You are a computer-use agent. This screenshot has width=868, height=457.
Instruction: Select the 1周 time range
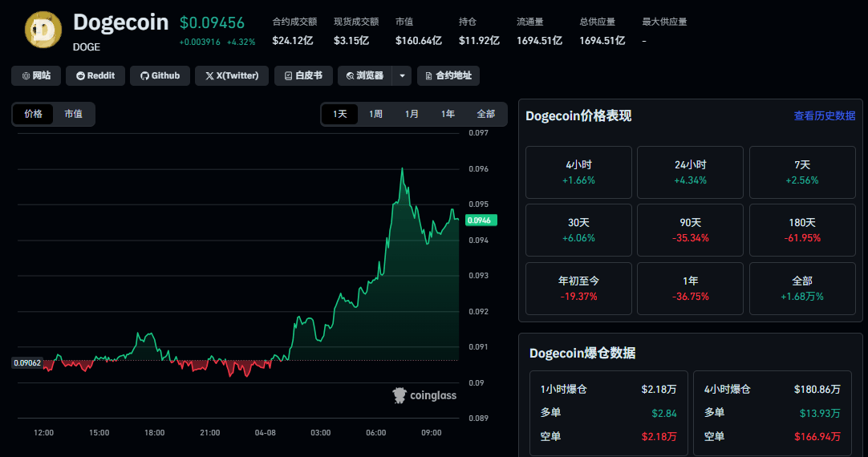coord(375,114)
